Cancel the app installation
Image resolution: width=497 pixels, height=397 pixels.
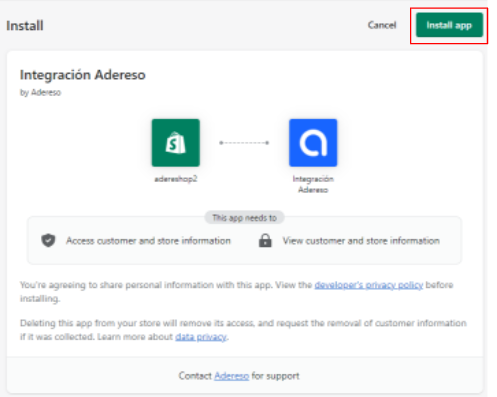(x=382, y=25)
